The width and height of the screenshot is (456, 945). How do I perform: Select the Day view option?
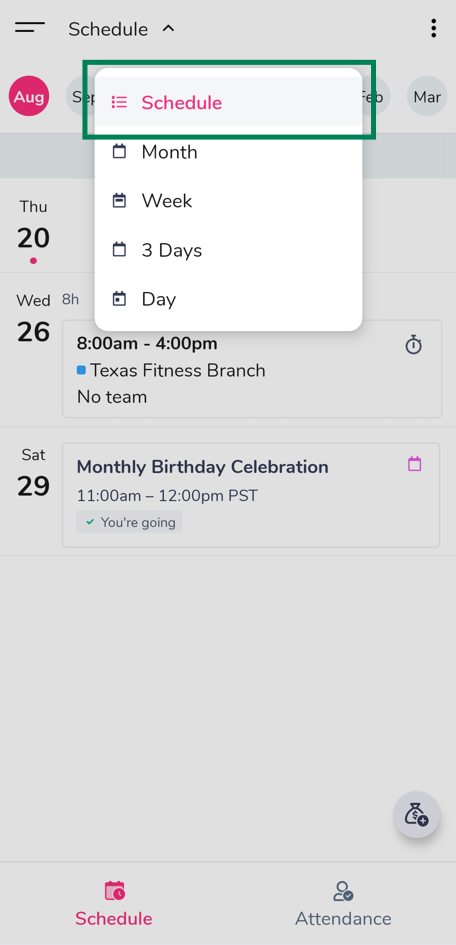(228, 300)
